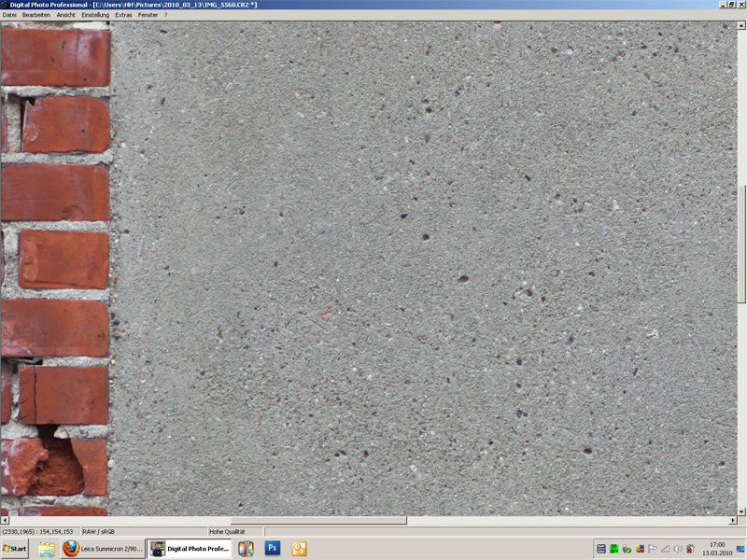Screen dimensions: 747x560
Task: Switch to Firefox window Leica Summicron
Action: 103,549
